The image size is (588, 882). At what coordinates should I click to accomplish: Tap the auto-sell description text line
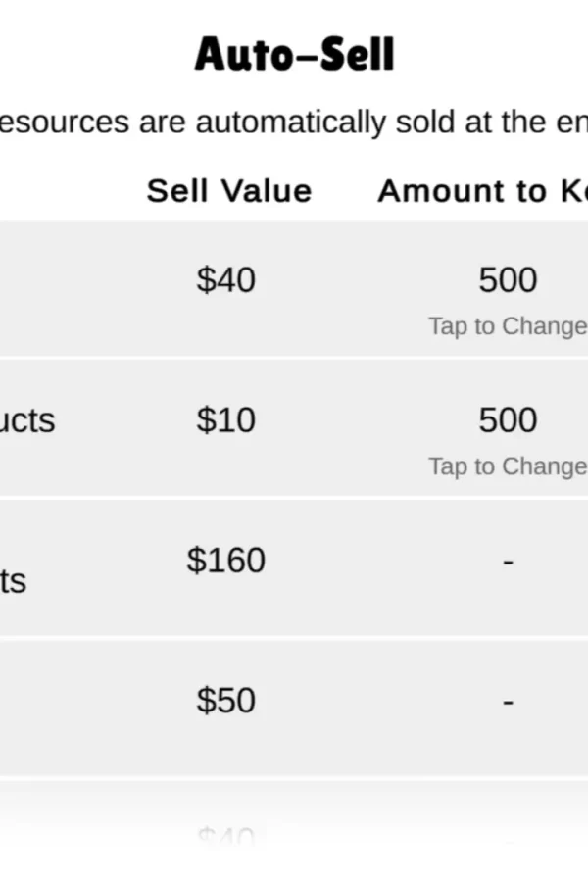294,122
